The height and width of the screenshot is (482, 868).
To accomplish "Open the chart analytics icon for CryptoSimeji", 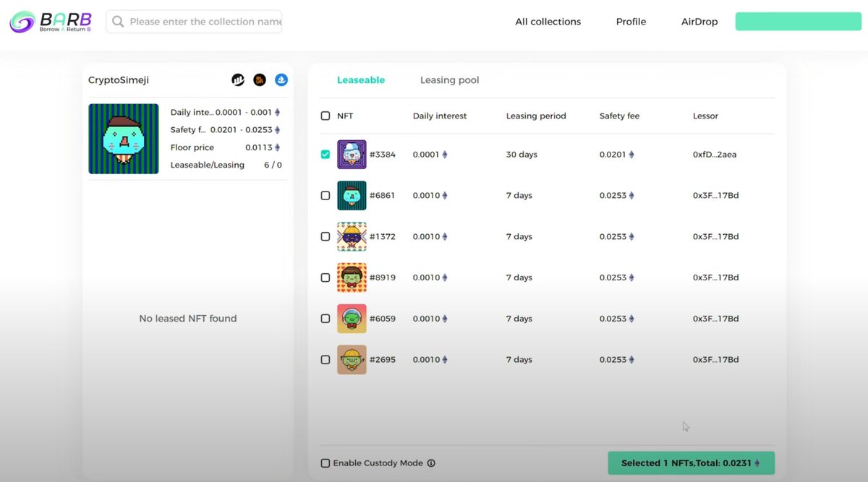I will 238,80.
